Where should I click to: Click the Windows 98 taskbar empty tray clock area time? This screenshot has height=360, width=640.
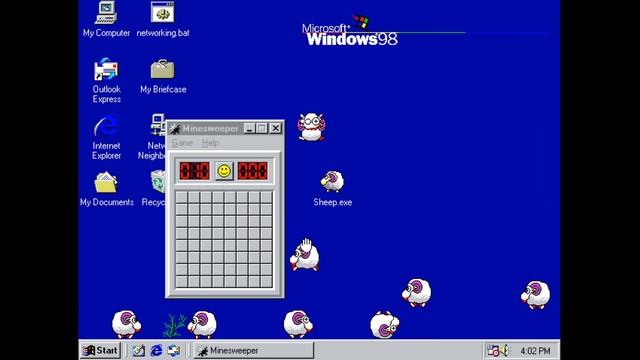click(x=535, y=351)
